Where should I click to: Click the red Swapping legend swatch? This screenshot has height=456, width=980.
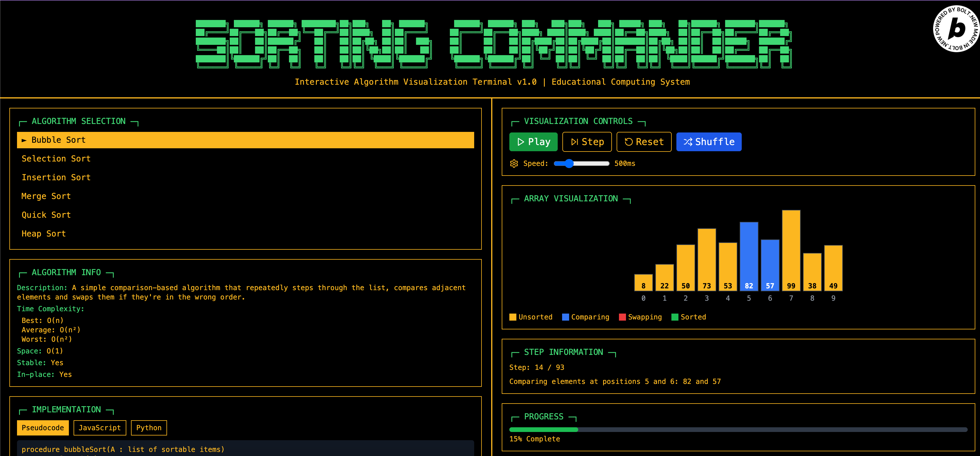pos(622,317)
